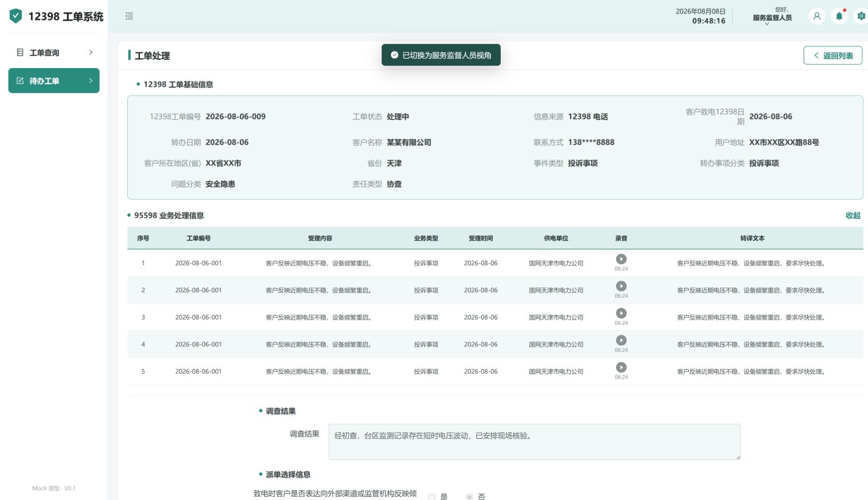
Task: Open the 服务监督人员 role dropdown
Action: tap(772, 18)
